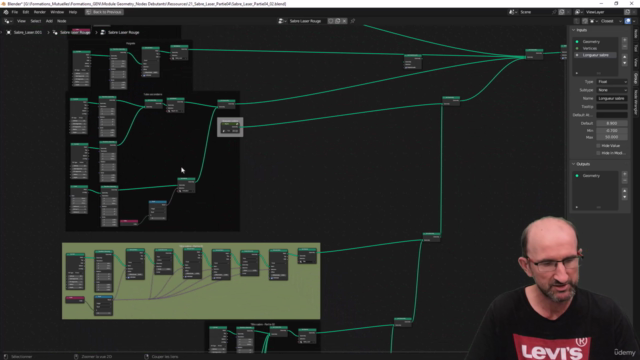Click the Back to Previous button

pos(104,12)
